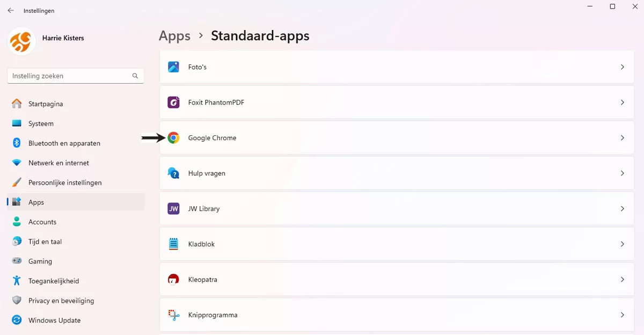Click the Gaming controller icon
Screen dimensions: 644x335
tap(17, 261)
